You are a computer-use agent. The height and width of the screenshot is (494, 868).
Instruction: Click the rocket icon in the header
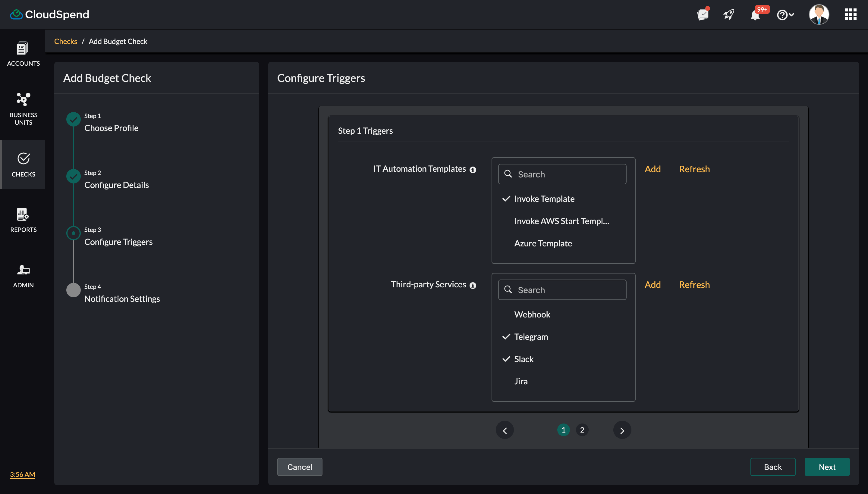pos(728,14)
